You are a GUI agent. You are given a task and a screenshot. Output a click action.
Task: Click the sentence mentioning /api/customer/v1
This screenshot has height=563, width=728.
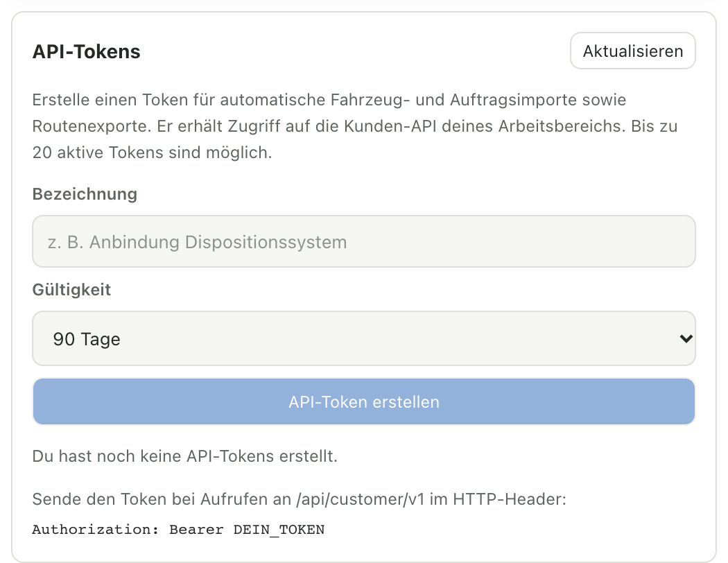pos(299,499)
